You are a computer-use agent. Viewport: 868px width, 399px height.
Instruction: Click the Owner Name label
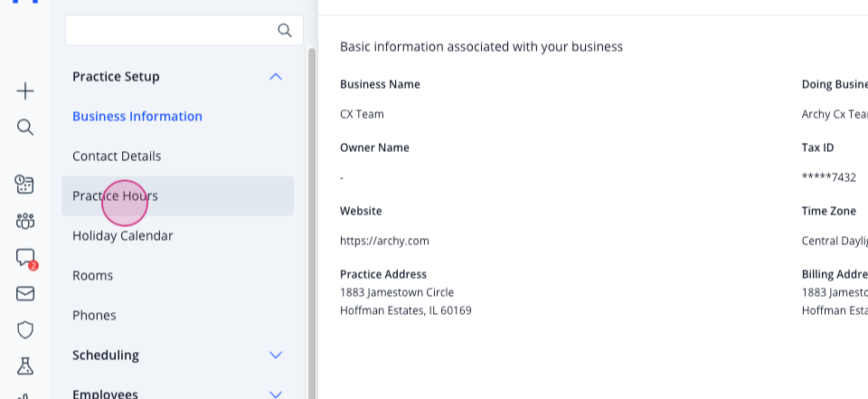pos(374,148)
